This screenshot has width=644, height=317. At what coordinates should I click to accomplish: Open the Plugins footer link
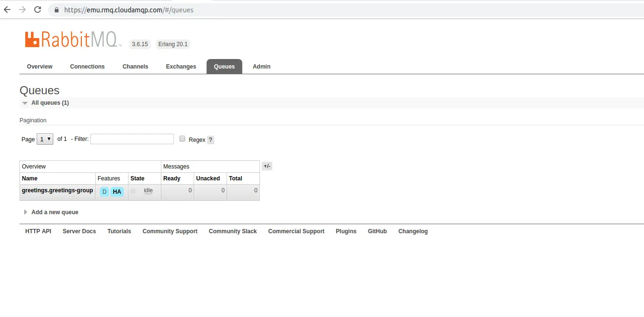pos(346,231)
